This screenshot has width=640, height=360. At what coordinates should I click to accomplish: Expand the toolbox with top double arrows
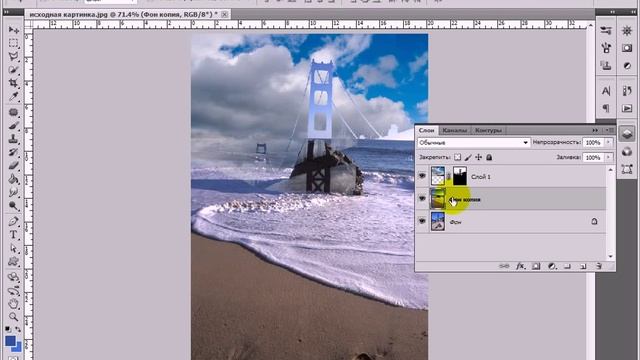(6, 13)
